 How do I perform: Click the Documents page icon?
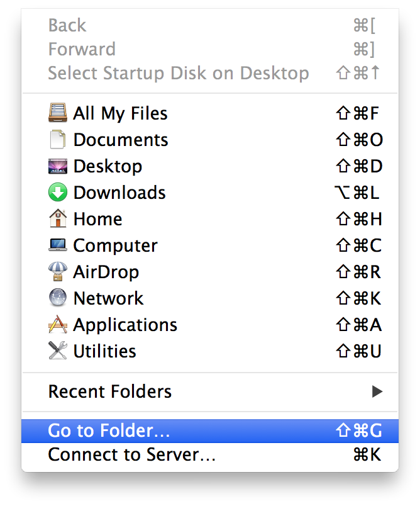click(x=57, y=140)
